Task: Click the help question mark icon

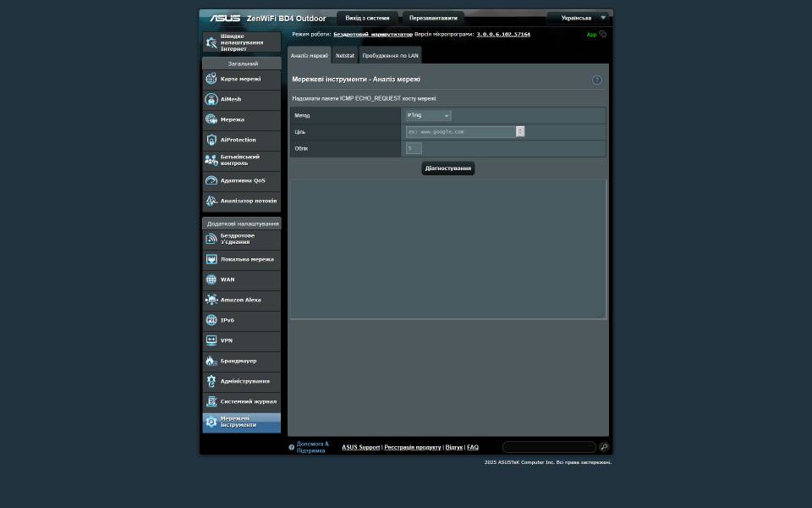Action: (x=596, y=80)
